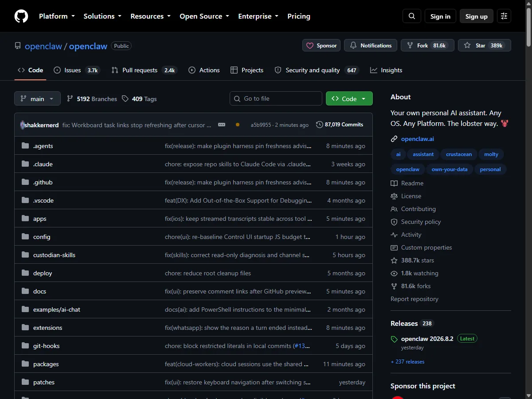Open the openclaw.ai website link

418,139
